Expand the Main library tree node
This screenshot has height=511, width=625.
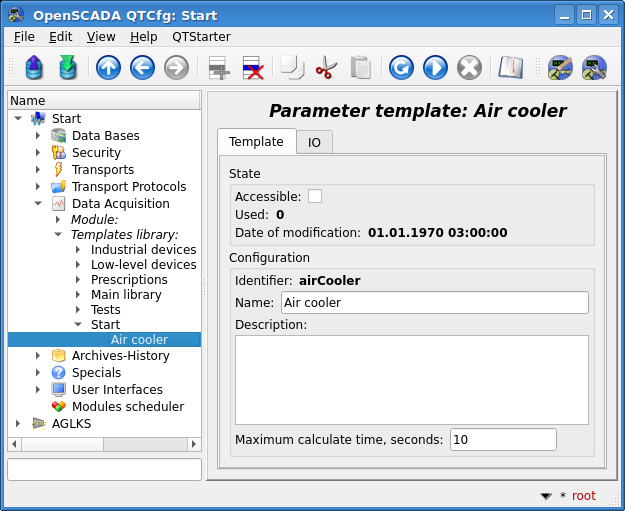point(78,295)
